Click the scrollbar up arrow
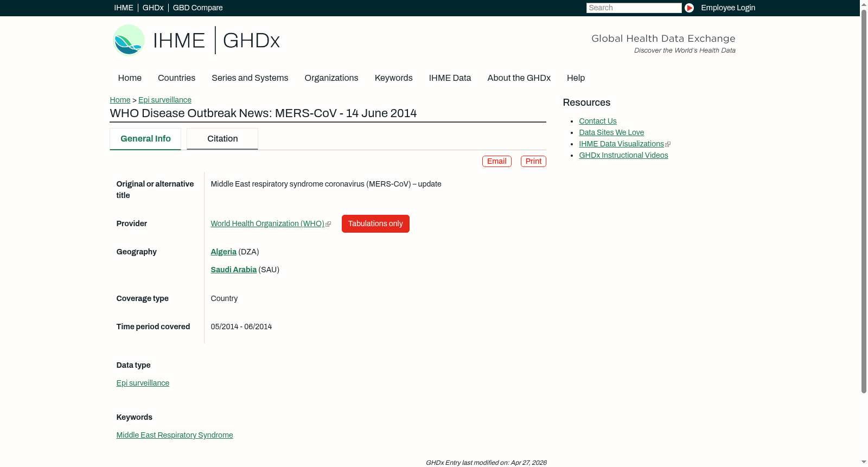 864,4
